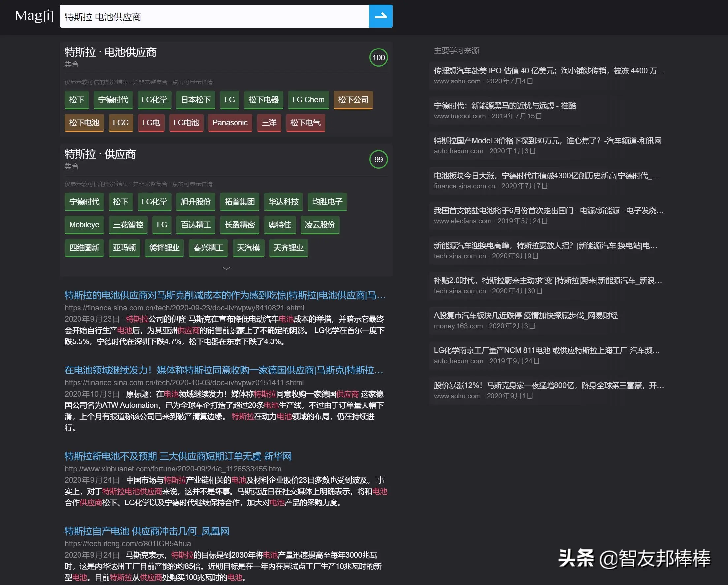Click the LG Chem tag
Viewport: 728px width, 585px height.
pos(308,100)
